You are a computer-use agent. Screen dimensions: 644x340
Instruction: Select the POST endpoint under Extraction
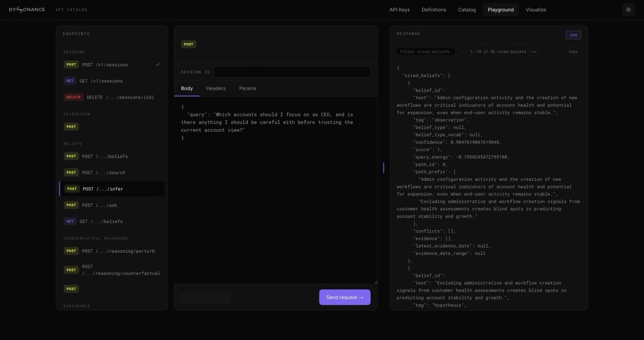(112, 127)
